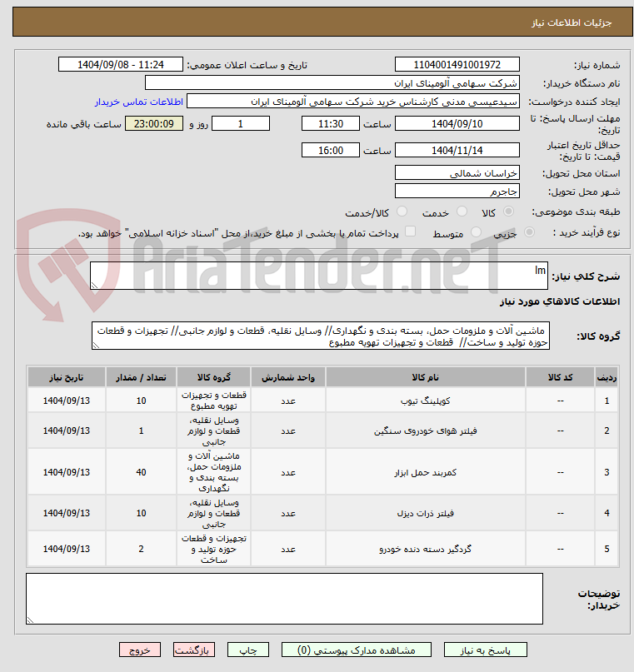Click the quantity 2 in row 5
The width and height of the screenshot is (634, 672).
[x=141, y=549]
